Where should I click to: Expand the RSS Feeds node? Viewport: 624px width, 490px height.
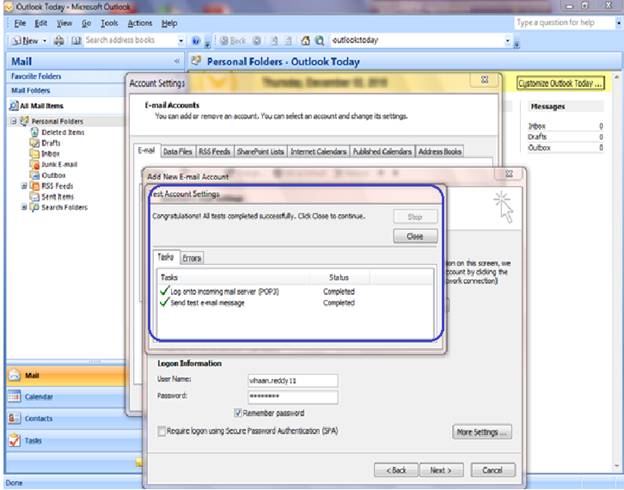24,186
